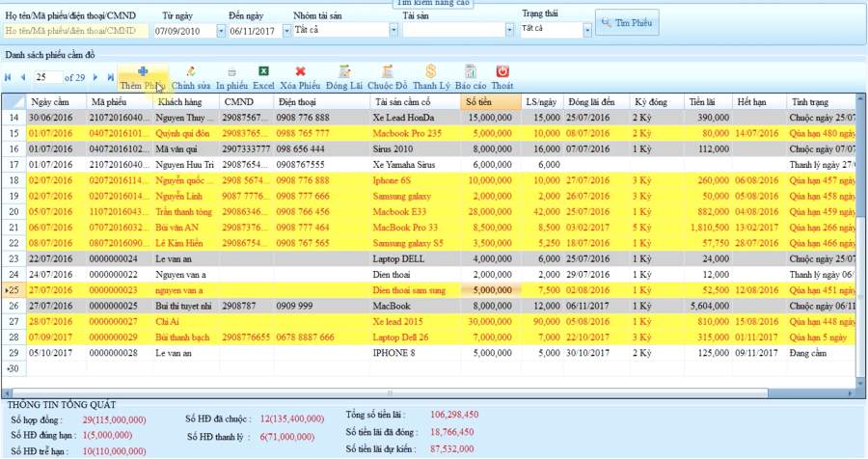Click the name/phone/CMND search field

76,31
